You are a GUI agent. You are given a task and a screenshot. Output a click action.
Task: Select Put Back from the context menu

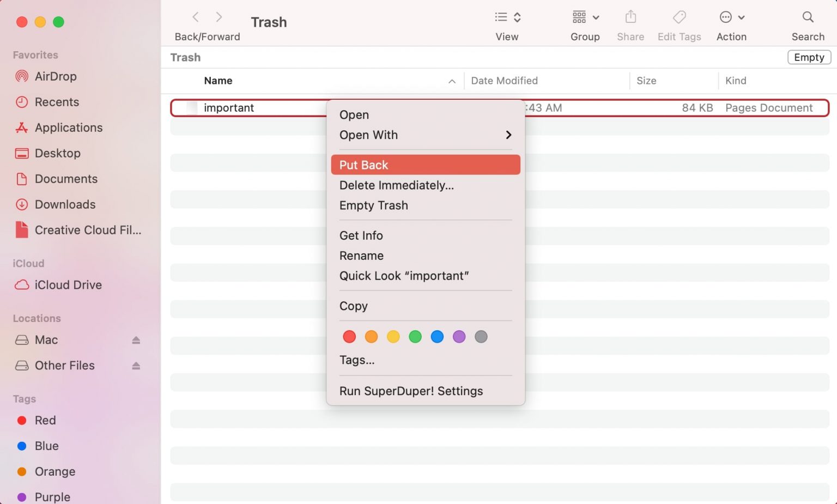pos(363,165)
